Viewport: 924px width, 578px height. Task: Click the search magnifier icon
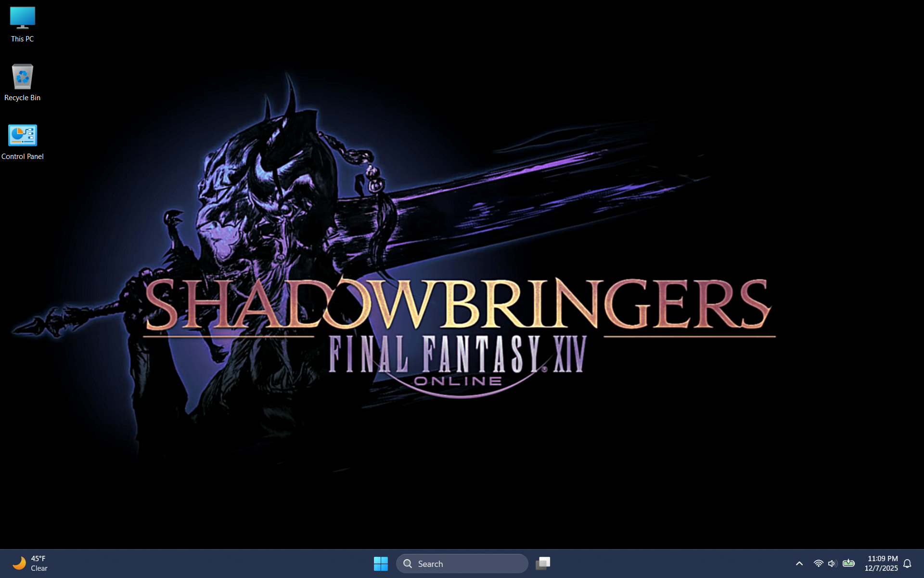[408, 563]
